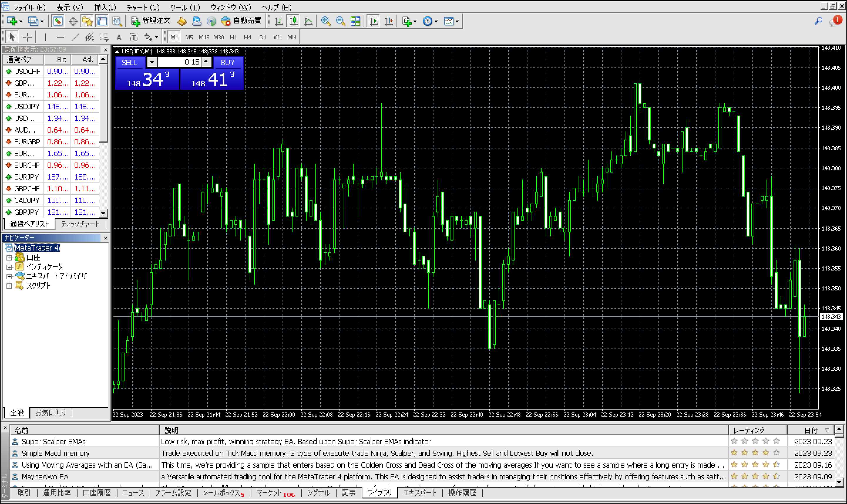Viewport: 847px width, 504px height.
Task: Click the zoom in magnifier icon
Action: click(326, 21)
